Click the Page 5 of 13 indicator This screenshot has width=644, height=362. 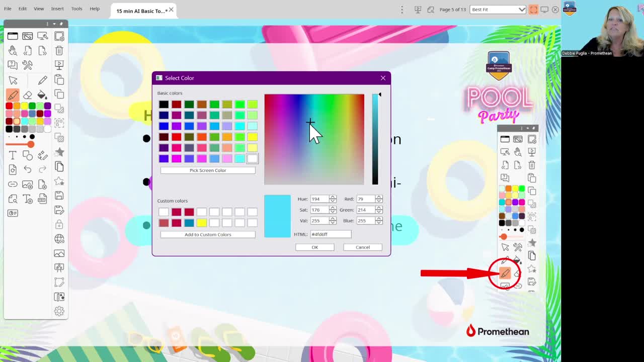coord(453,10)
